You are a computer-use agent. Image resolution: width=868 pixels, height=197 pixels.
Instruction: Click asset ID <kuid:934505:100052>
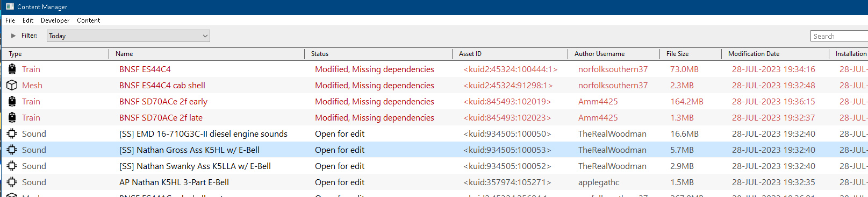coord(507,166)
